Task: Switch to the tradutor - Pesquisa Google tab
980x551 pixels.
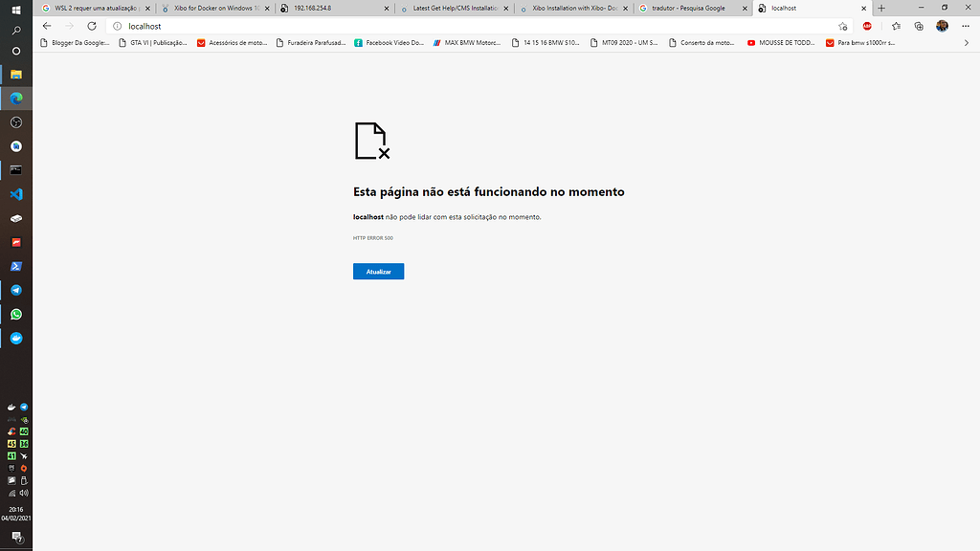Action: click(691, 8)
